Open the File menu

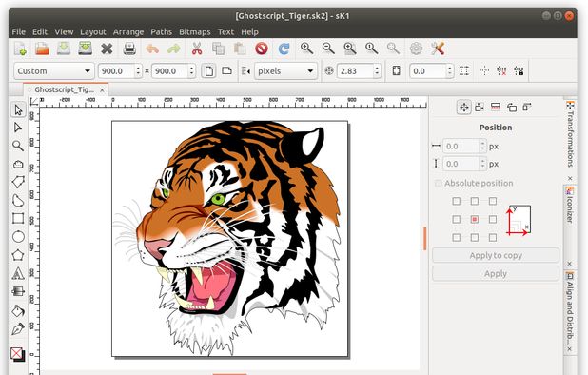(x=19, y=31)
